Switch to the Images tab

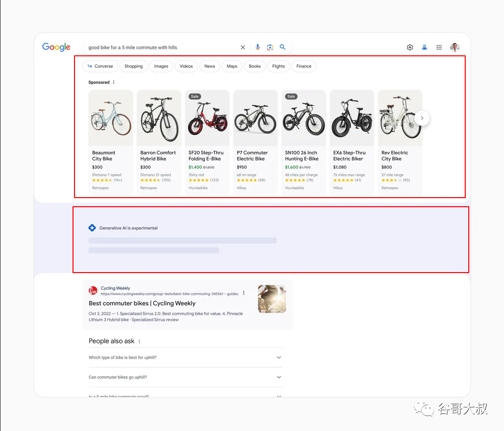point(161,66)
